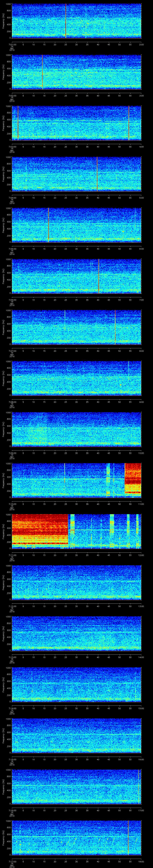
Task: Click the 14:00 end time label
Action: pyautogui.click(x=141, y=657)
